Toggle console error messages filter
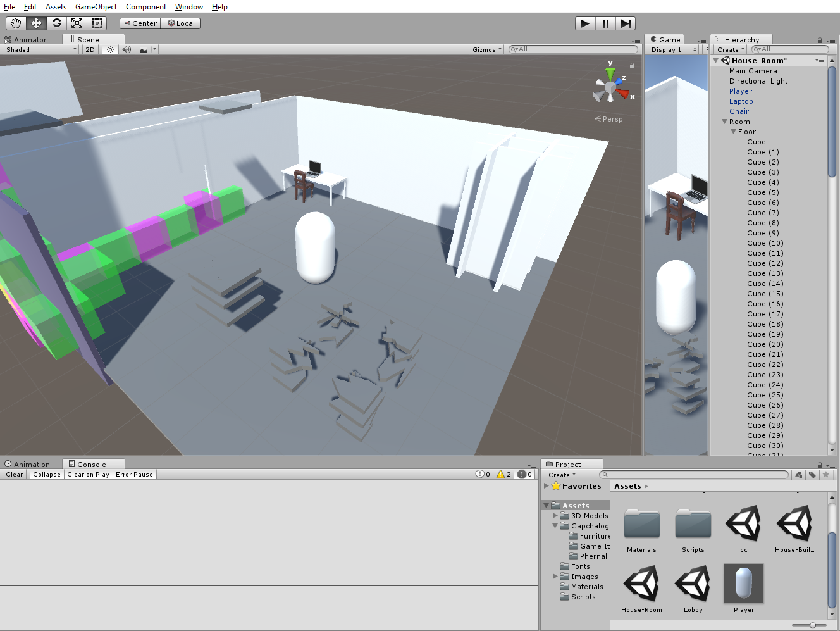The height and width of the screenshot is (631, 840). pos(525,474)
